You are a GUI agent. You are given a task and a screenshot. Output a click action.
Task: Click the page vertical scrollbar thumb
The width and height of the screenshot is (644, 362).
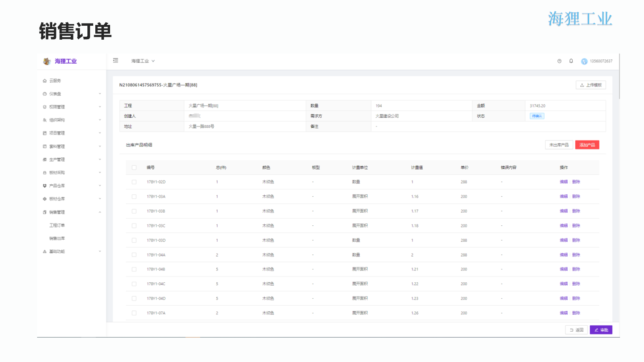(619, 76)
